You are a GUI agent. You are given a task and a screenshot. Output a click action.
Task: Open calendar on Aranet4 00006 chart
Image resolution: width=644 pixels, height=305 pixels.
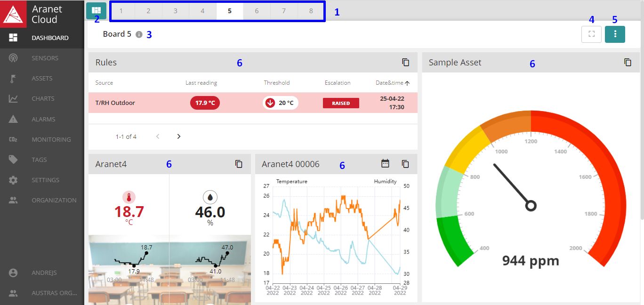click(385, 164)
